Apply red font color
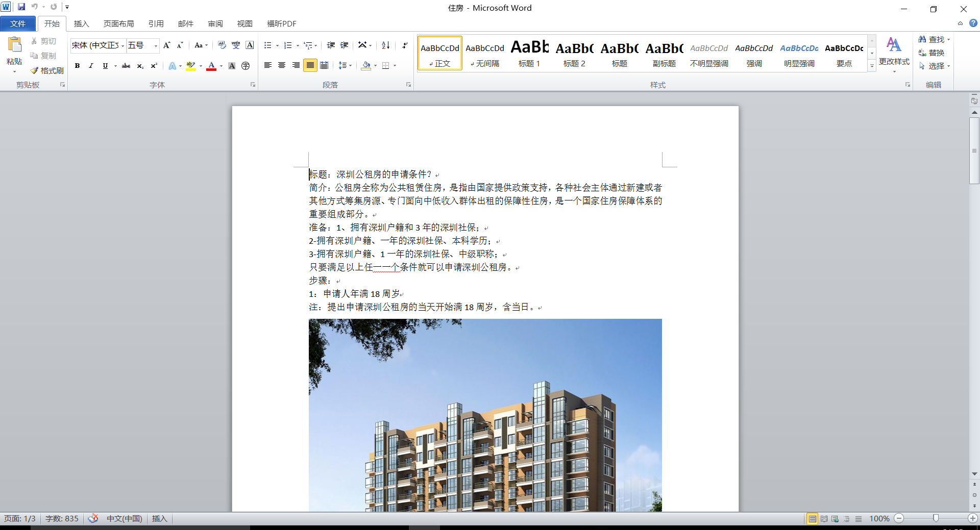This screenshot has height=530, width=980. coord(211,66)
